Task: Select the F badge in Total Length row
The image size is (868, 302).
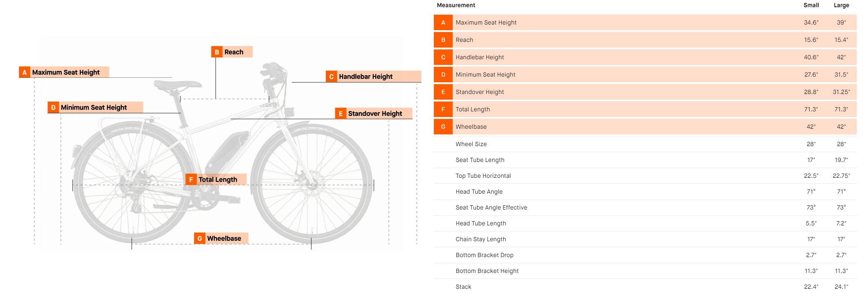Action: (443, 109)
